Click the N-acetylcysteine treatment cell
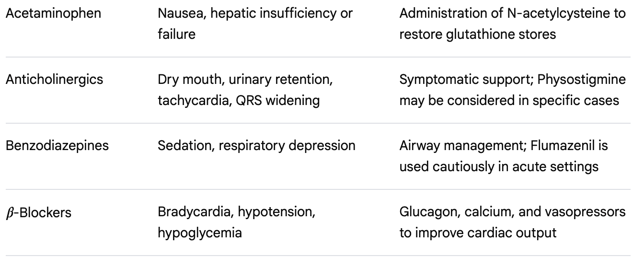 click(x=512, y=23)
